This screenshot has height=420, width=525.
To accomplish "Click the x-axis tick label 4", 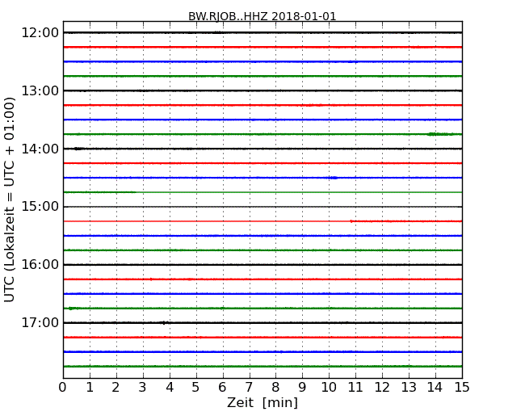I will tap(170, 388).
